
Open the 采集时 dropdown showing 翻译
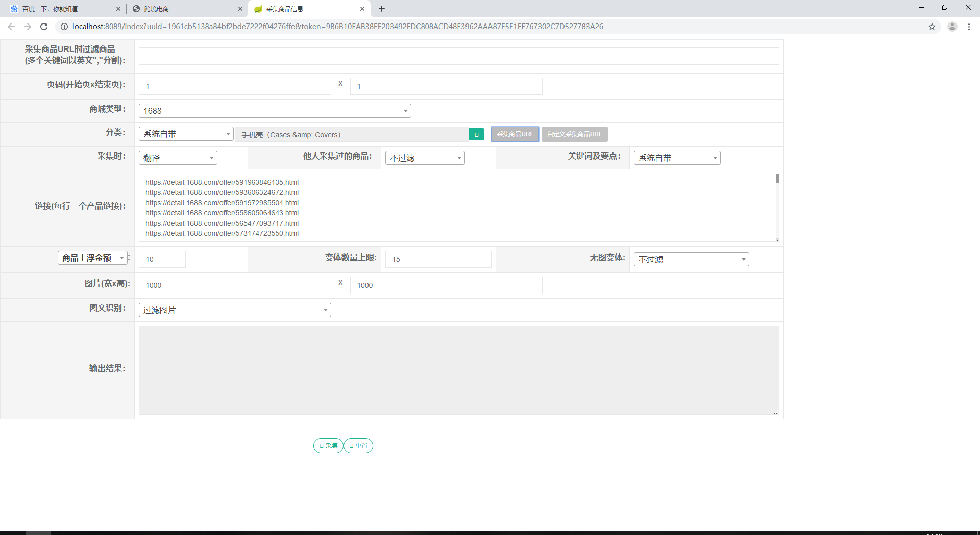coord(178,158)
